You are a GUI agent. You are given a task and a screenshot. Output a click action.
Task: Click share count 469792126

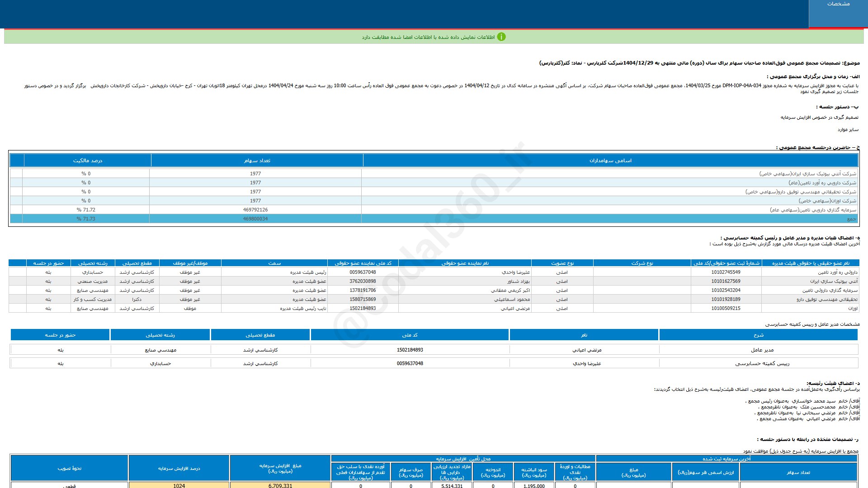255,210
